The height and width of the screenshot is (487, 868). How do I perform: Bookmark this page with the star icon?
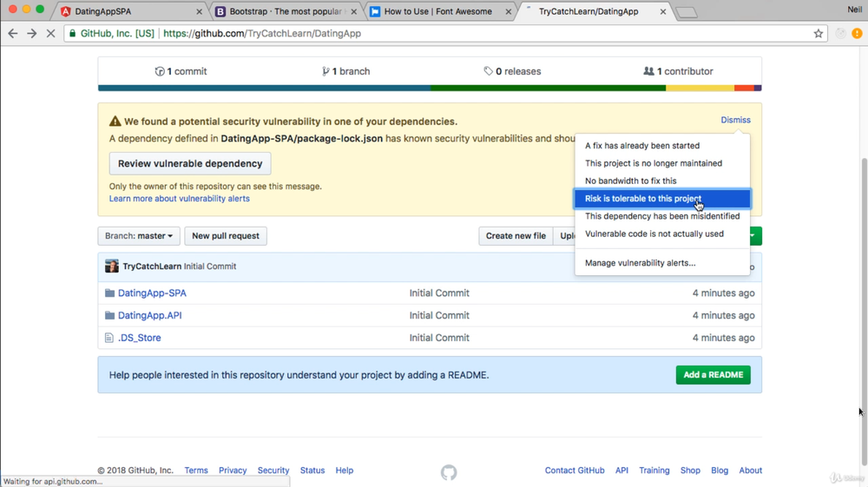[819, 33]
